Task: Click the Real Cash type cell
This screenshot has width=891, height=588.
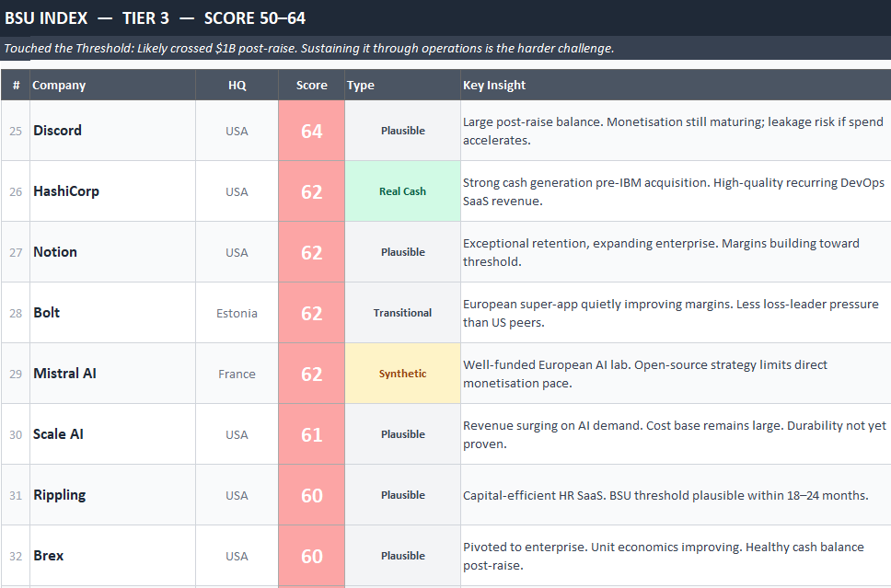Action: click(402, 191)
